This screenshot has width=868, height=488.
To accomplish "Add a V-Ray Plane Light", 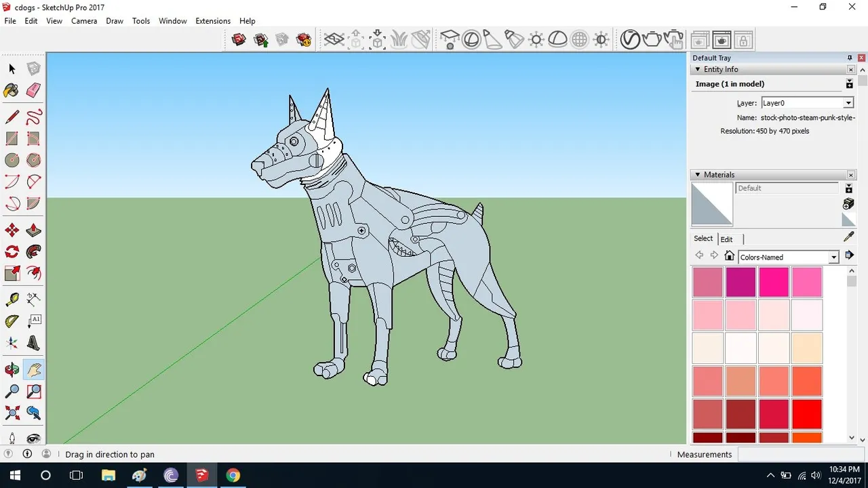I will pyautogui.click(x=449, y=39).
